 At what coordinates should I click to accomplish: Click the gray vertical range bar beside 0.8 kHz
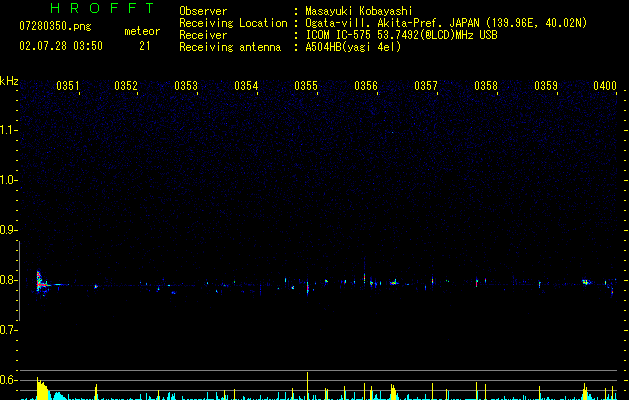(19, 281)
